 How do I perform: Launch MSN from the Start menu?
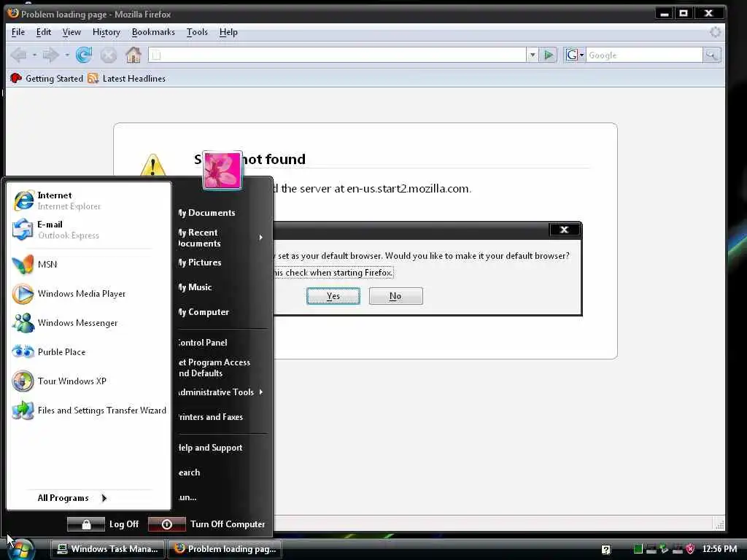(88, 265)
